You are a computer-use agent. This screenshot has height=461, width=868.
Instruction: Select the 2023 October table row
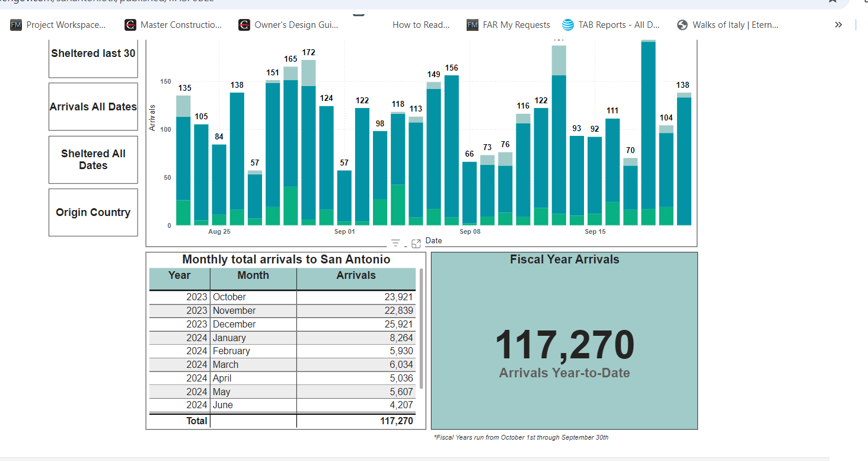pyautogui.click(x=282, y=297)
